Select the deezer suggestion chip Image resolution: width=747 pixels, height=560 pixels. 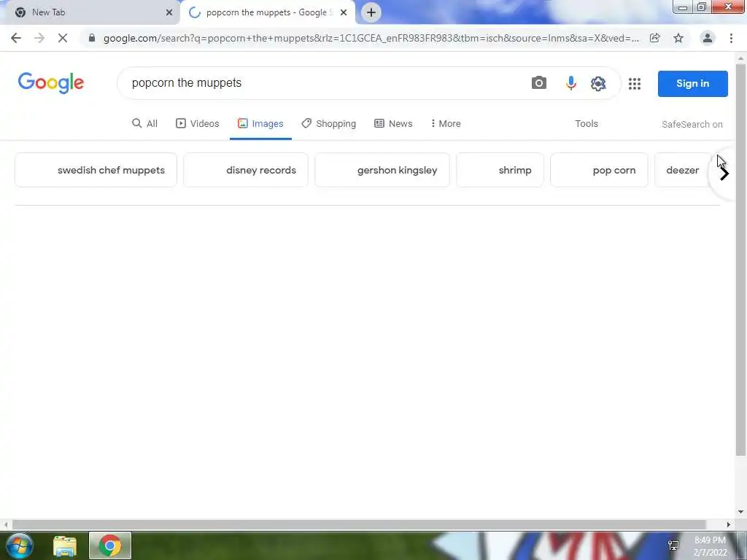[x=683, y=170]
